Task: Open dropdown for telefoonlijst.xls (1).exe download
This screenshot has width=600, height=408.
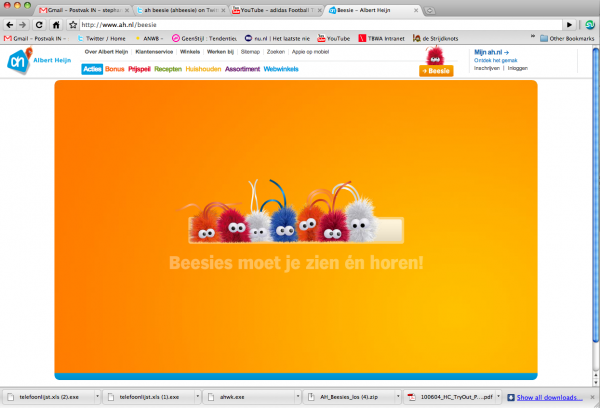Action: [197, 397]
